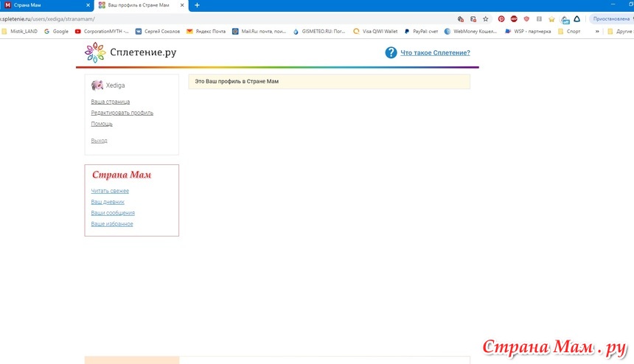The height and width of the screenshot is (364, 634).
Task: Close the Страна Мам tab
Action: [x=88, y=5]
